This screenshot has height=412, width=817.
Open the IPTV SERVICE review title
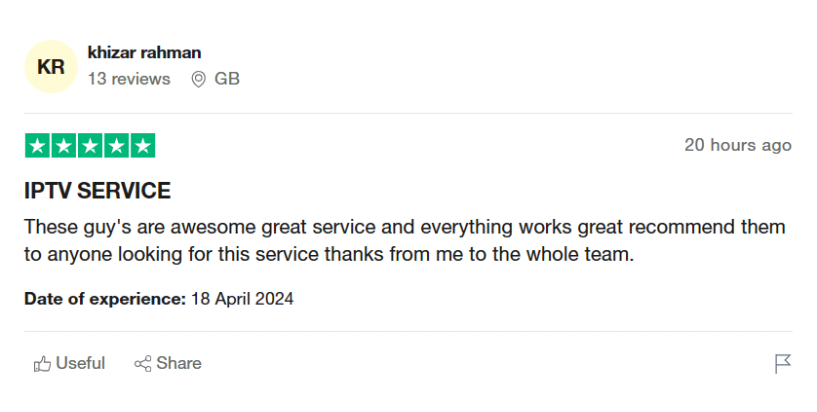[x=97, y=190]
